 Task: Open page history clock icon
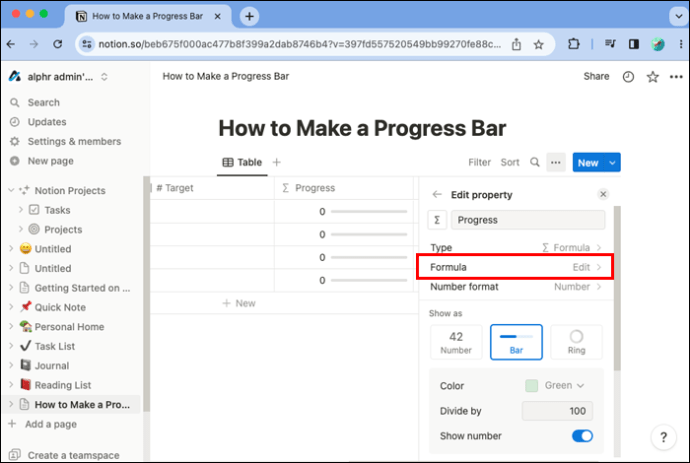[628, 77]
